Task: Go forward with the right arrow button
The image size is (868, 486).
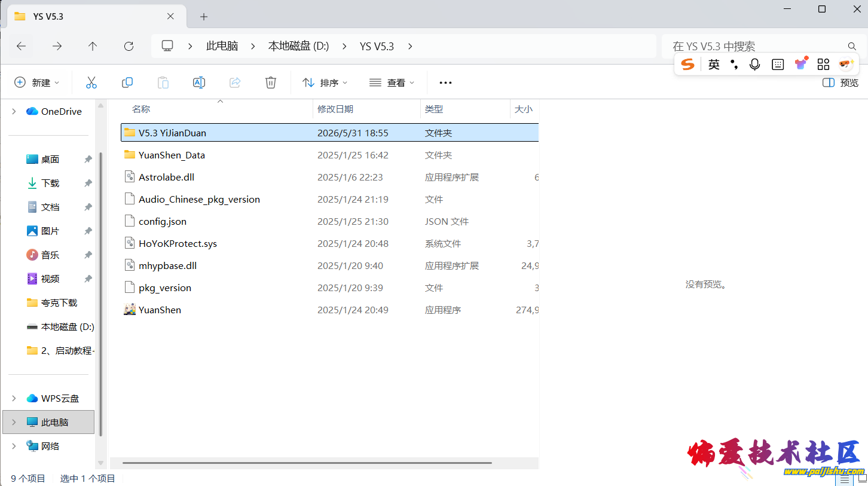Action: click(57, 46)
